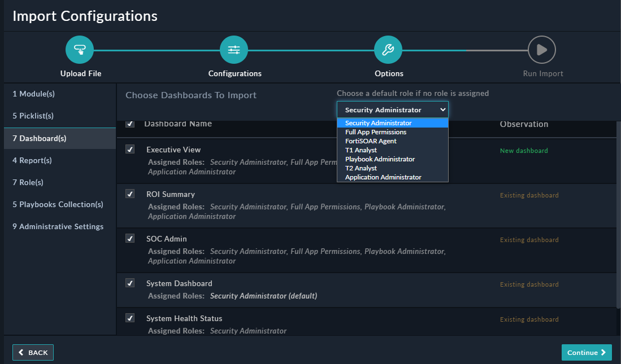This screenshot has height=364, width=621.
Task: Click the Continue button
Action: [x=587, y=352]
